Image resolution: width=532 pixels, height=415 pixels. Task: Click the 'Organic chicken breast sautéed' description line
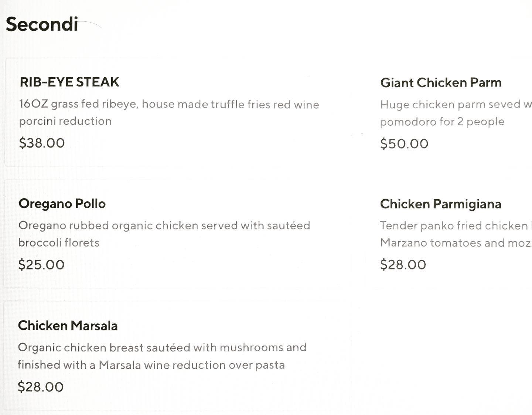point(162,347)
